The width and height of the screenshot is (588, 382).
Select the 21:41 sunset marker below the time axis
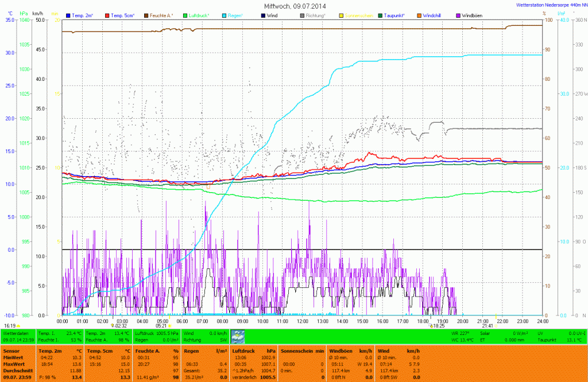(x=487, y=325)
